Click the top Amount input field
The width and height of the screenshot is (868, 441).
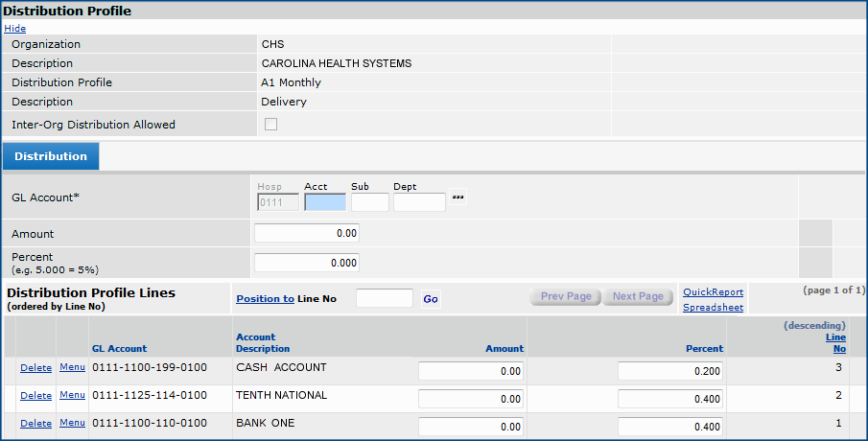(306, 233)
